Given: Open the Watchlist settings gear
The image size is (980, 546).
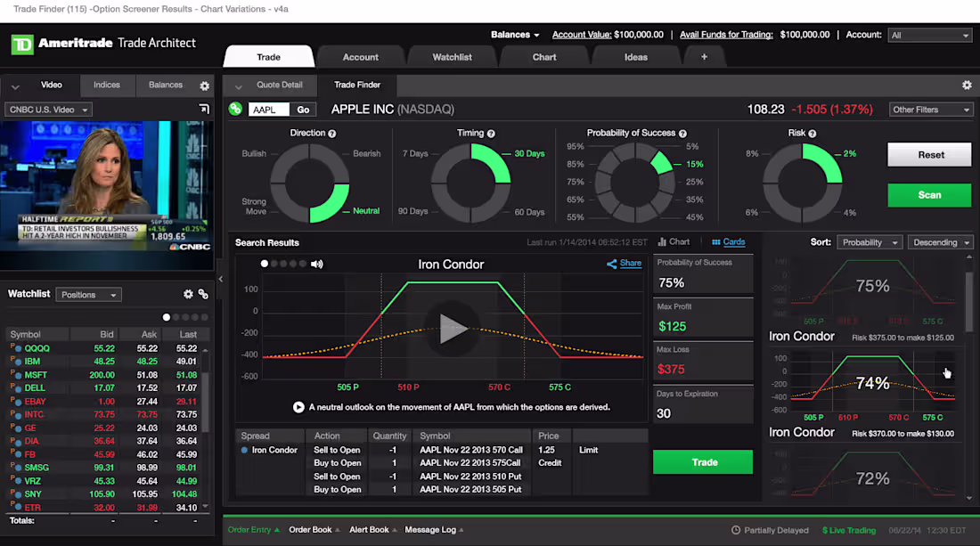Looking at the screenshot, I should pyautogui.click(x=188, y=293).
